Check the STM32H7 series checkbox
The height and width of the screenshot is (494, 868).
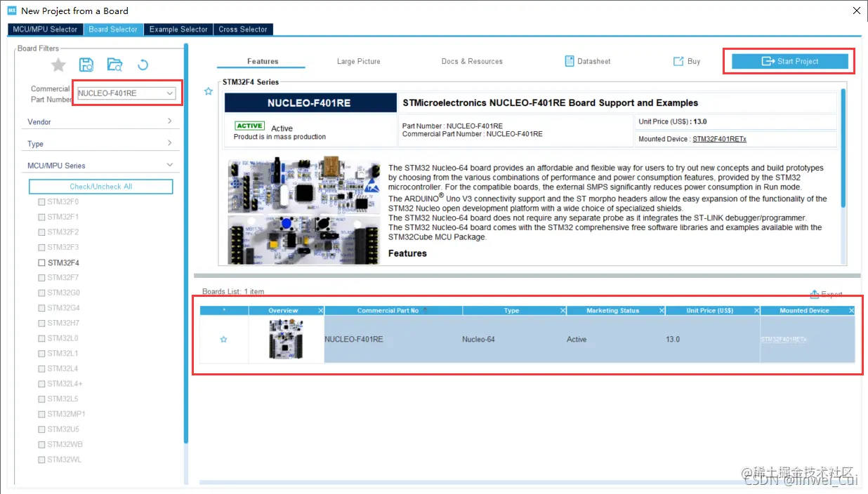(41, 323)
